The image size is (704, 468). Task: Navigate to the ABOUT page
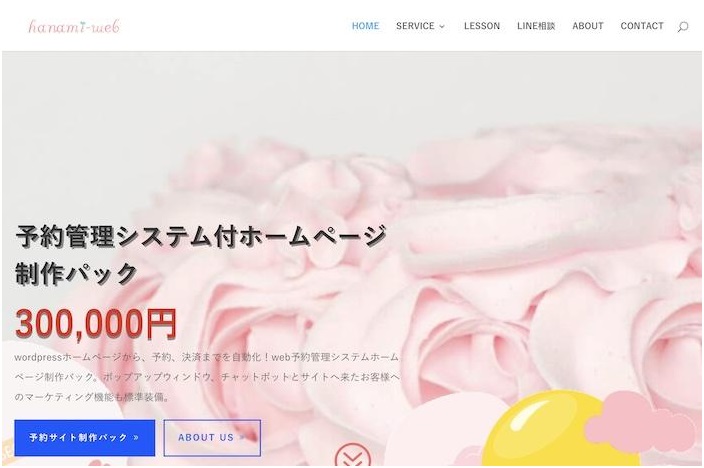pos(588,26)
